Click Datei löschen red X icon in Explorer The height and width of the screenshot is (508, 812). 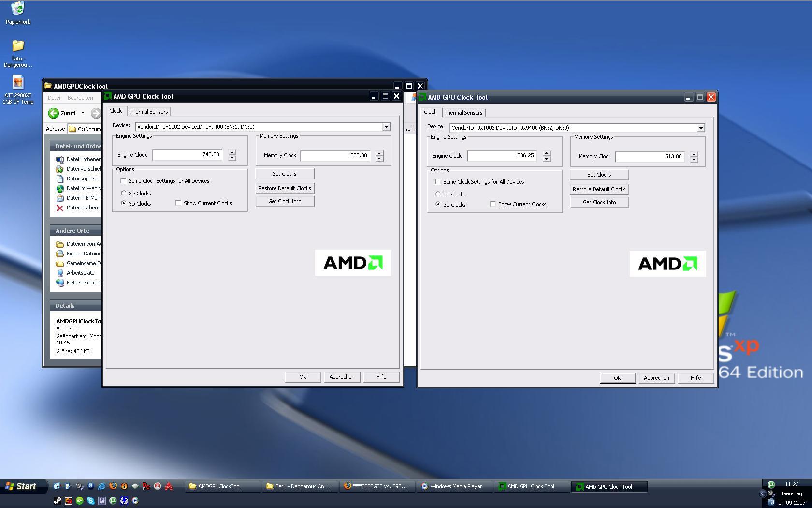pos(60,208)
